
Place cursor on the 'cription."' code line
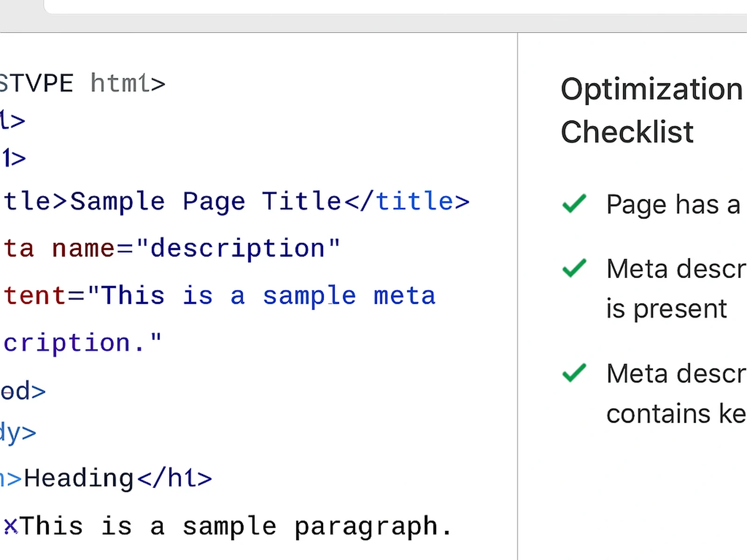point(82,343)
